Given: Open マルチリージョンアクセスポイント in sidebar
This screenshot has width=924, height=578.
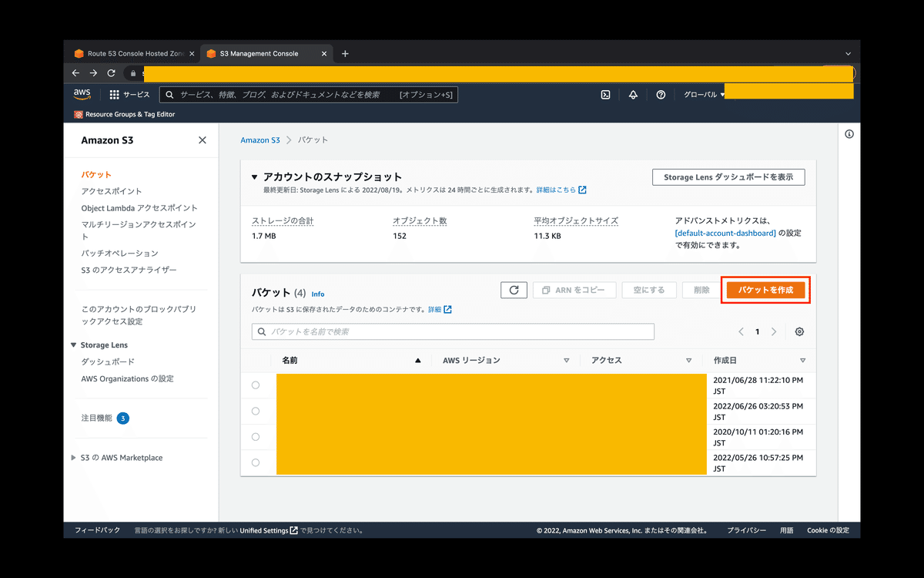Looking at the screenshot, I should pyautogui.click(x=139, y=230).
